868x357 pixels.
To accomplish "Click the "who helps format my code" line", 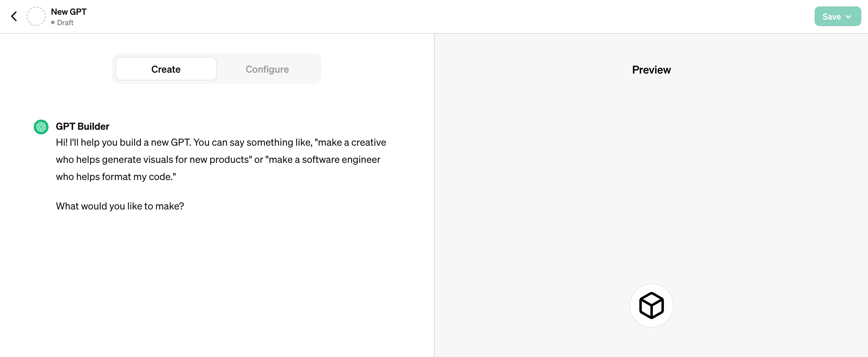I will pyautogui.click(x=116, y=177).
